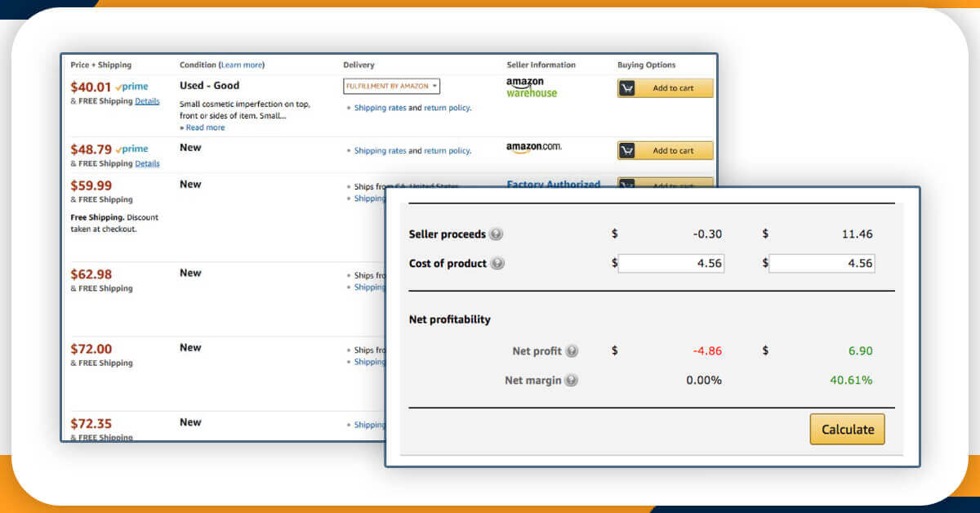Open the Details link for the $48.79 offer
The width and height of the screenshot is (980, 513).
pyautogui.click(x=147, y=163)
